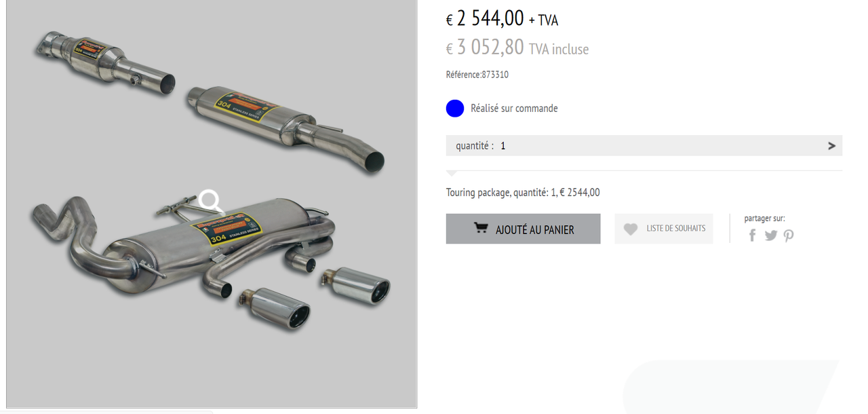Click the Référence 873310 text
Viewport: 868px width, 414px height.
(477, 75)
